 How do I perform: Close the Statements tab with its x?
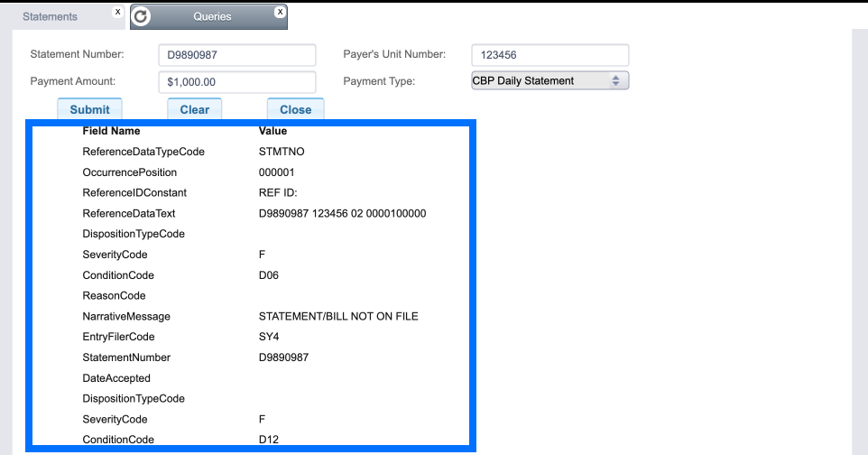click(117, 12)
